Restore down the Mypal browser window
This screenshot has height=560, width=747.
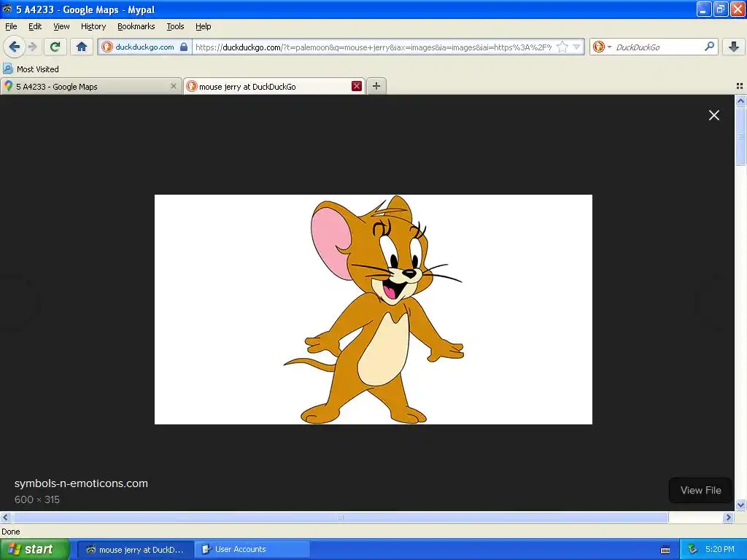pos(721,9)
